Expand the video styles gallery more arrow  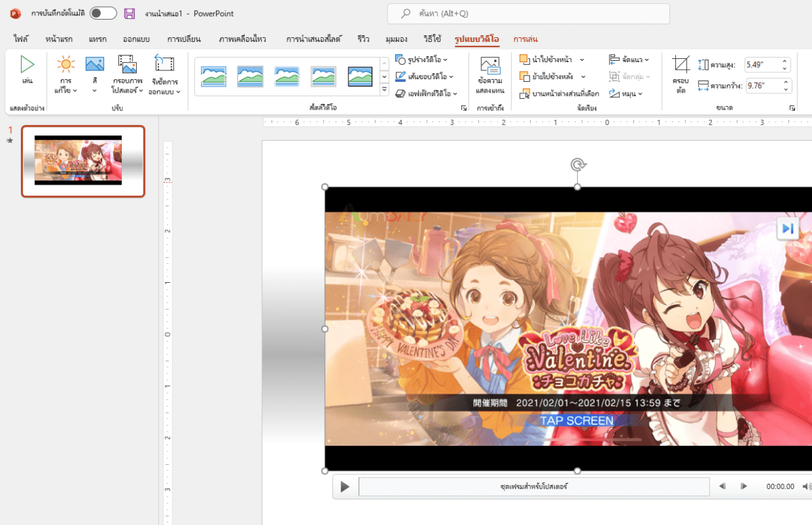[384, 89]
